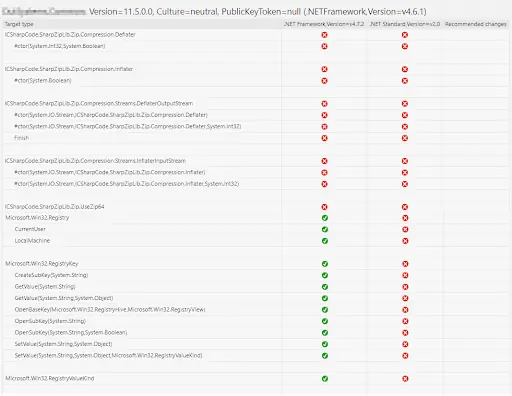The width and height of the screenshot is (512, 396).
Task: Select the #ctor(System.Boolean) member under Inflater
Action: click(43, 80)
